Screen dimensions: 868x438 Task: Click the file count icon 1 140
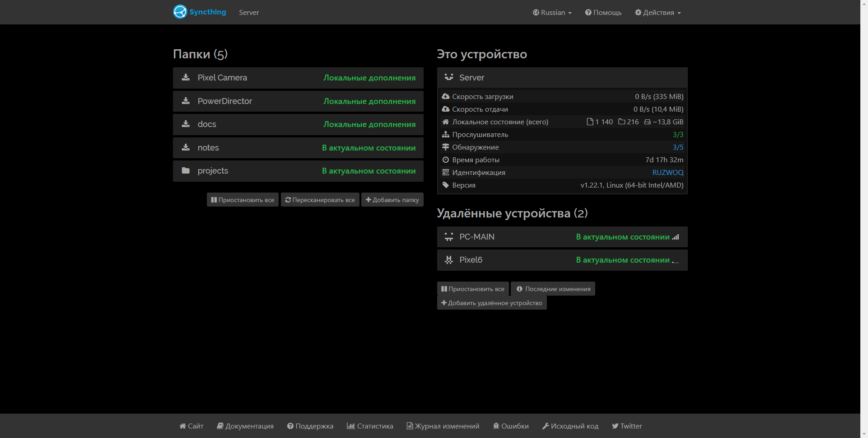pyautogui.click(x=589, y=122)
